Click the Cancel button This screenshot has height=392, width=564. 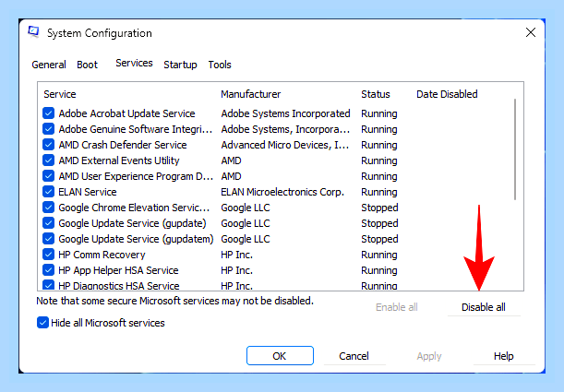click(354, 356)
